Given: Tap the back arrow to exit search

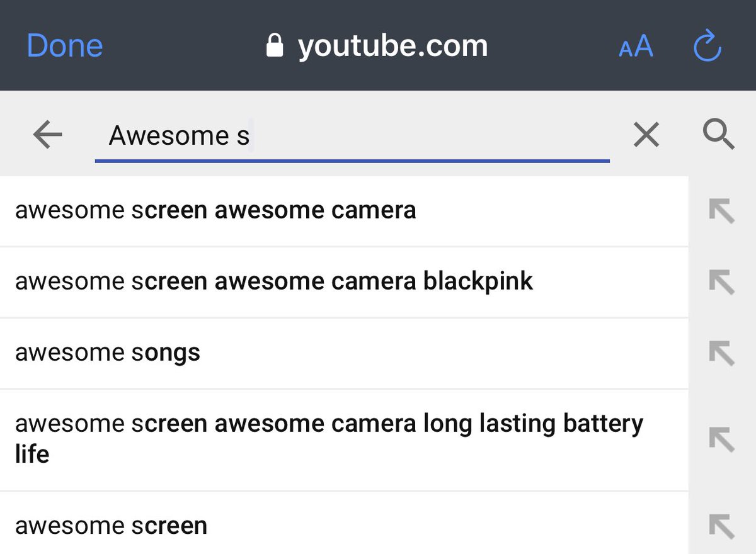Looking at the screenshot, I should coord(47,134).
